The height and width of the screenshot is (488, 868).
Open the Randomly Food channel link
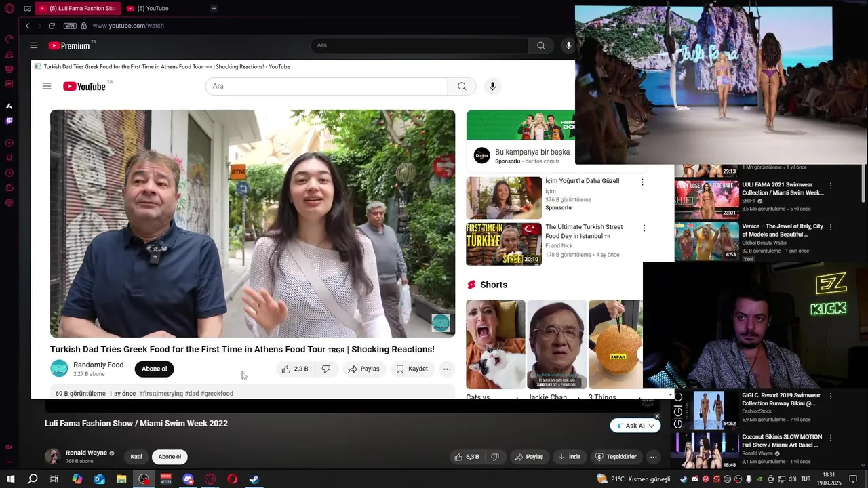98,365
